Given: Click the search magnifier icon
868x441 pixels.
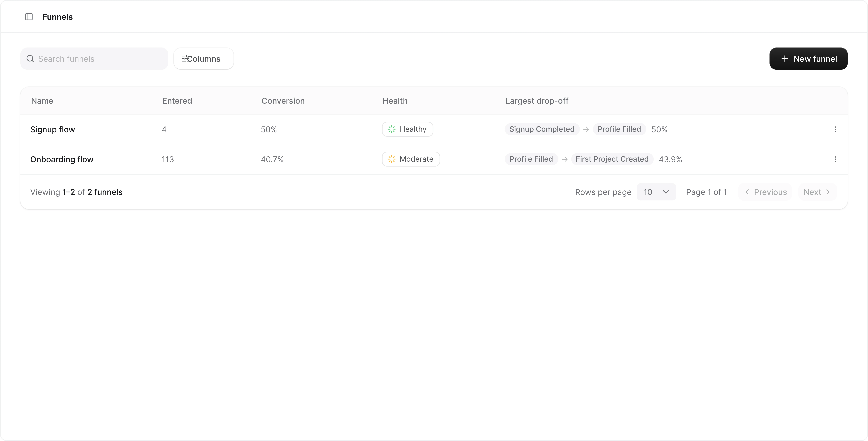Looking at the screenshot, I should [x=30, y=59].
